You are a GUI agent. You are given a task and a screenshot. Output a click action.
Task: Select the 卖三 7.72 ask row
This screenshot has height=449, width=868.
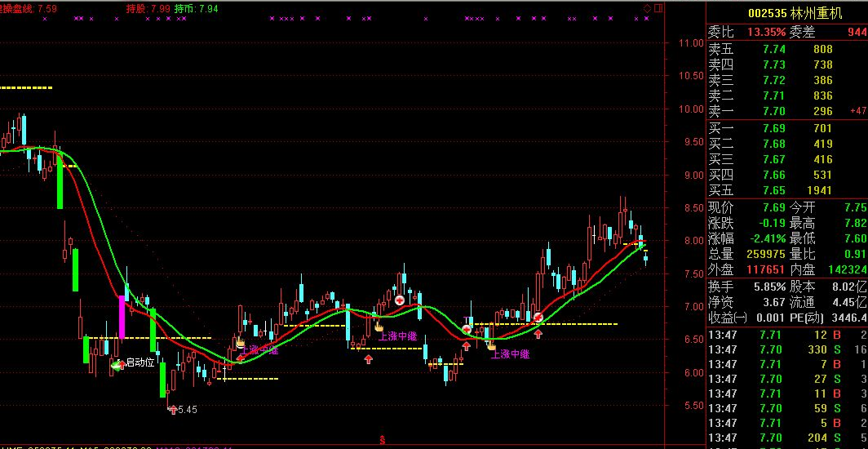(787, 80)
